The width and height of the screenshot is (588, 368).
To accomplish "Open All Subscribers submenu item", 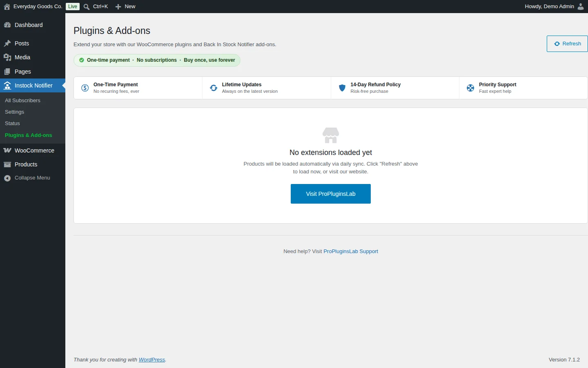I will pos(22,100).
